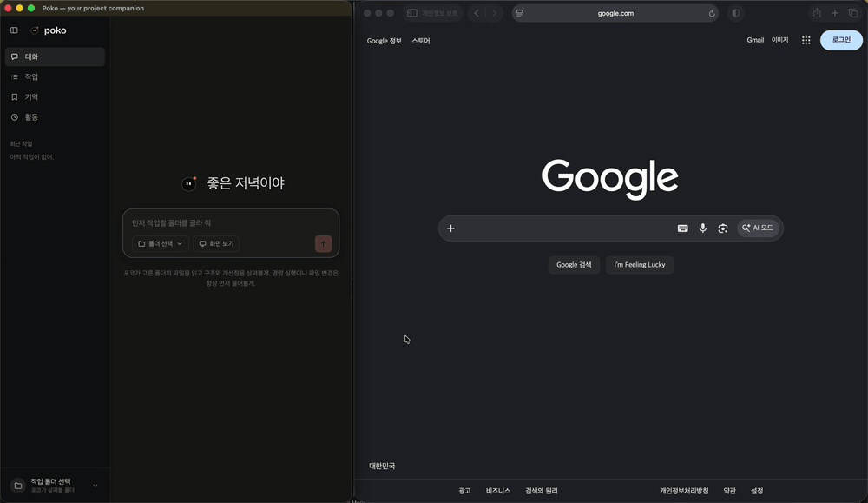Screen dimensions: 868x503
Task: Click the list icon next to 작업
Action: 15,77
